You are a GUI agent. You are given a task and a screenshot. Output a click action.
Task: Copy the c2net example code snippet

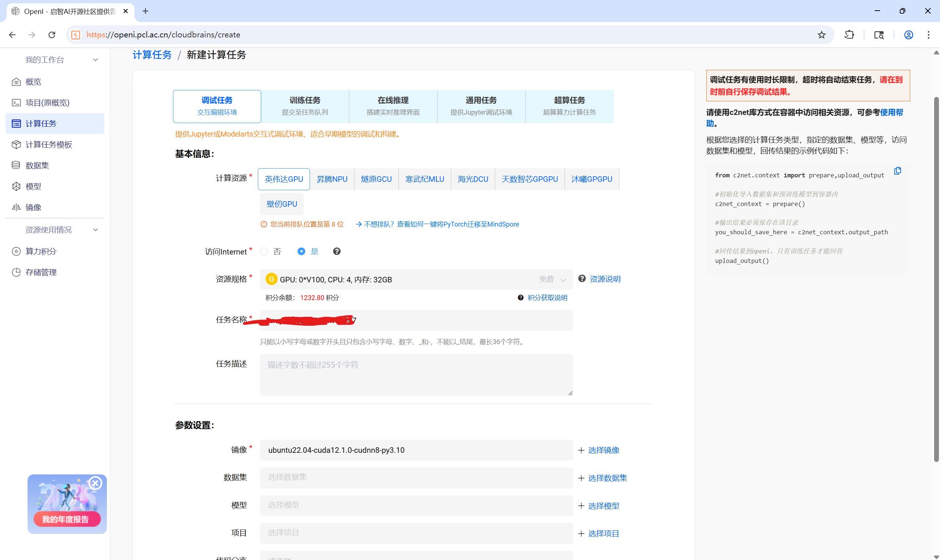(897, 171)
